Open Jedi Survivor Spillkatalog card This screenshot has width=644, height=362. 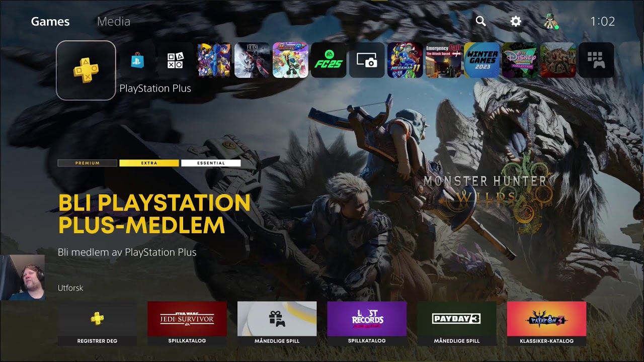pyautogui.click(x=187, y=323)
